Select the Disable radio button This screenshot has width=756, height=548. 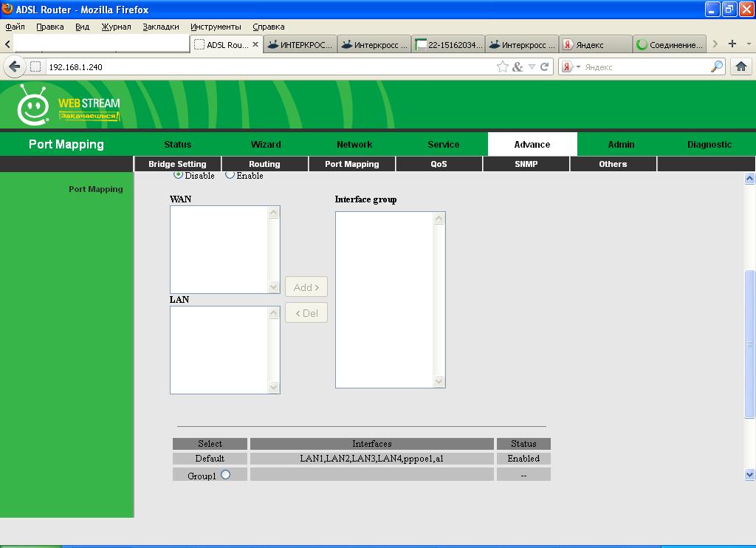tap(178, 176)
